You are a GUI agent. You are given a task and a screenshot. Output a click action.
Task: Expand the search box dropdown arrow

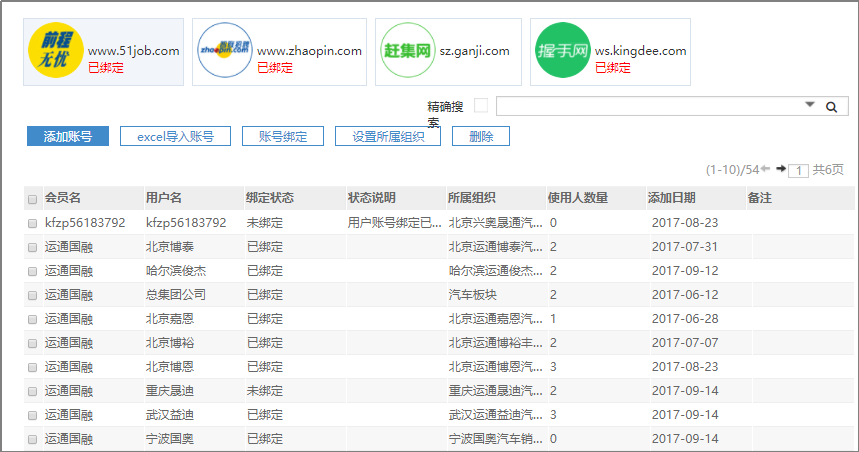point(809,105)
